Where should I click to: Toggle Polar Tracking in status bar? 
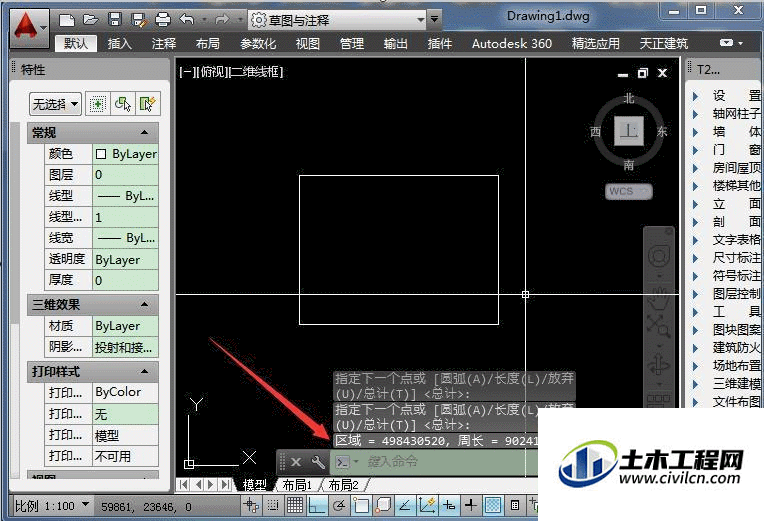point(339,505)
